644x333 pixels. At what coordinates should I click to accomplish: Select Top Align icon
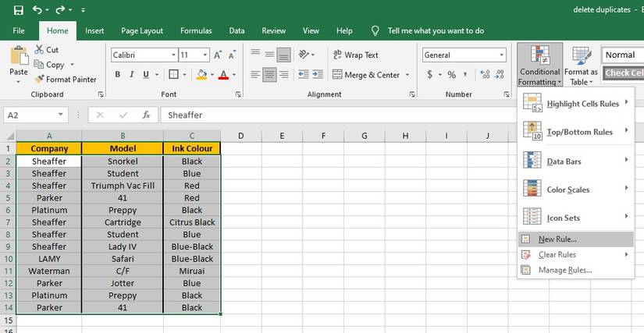point(255,53)
